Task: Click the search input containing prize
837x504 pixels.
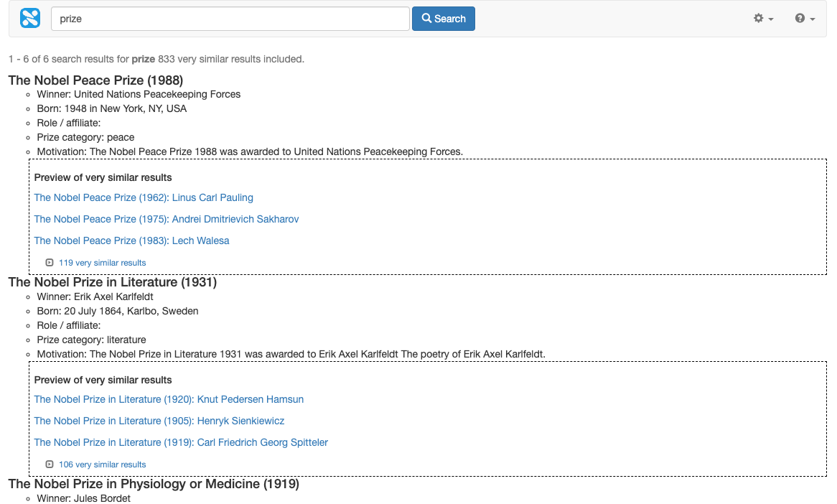Action: tap(230, 19)
